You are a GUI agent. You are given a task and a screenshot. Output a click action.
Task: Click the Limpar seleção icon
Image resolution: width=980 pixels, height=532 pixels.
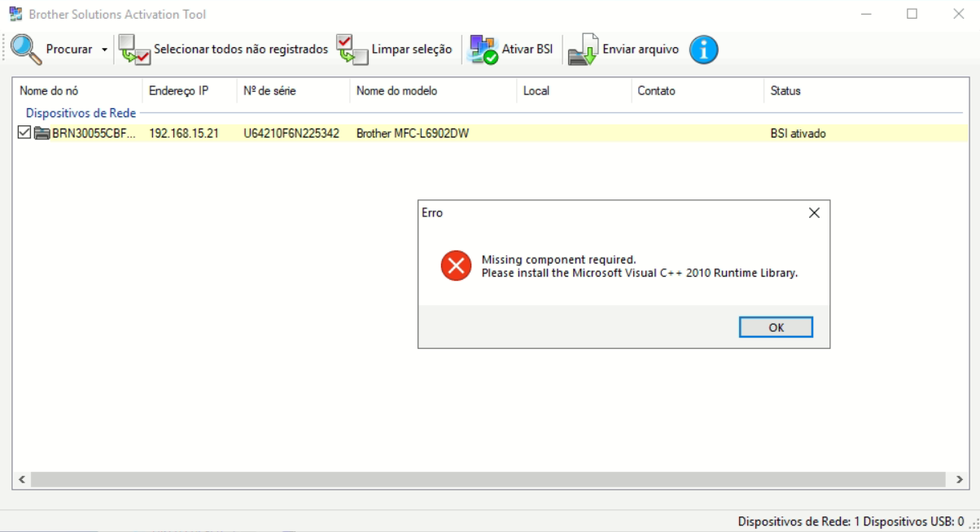352,50
